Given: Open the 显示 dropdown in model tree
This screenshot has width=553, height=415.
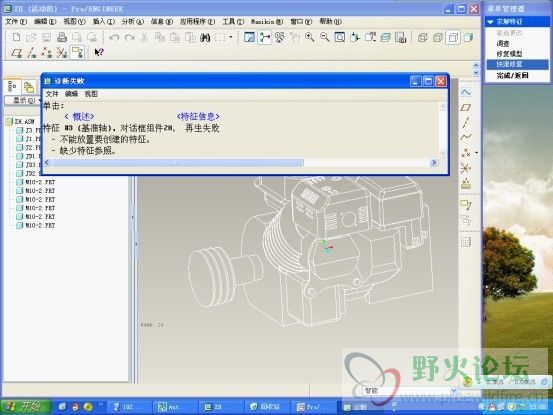Looking at the screenshot, I should [24, 100].
